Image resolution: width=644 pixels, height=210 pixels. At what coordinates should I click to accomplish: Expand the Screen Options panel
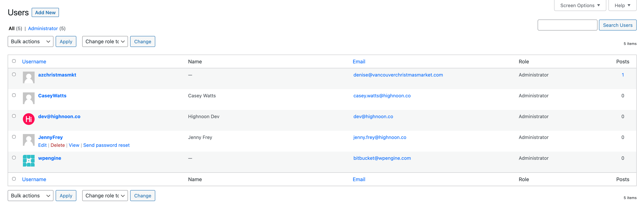coord(580,5)
